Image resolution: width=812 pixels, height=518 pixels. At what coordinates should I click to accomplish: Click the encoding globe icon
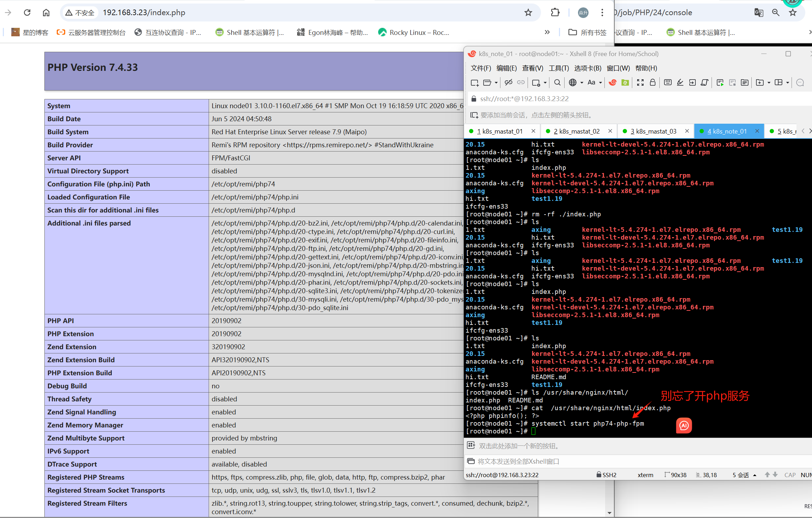[573, 82]
